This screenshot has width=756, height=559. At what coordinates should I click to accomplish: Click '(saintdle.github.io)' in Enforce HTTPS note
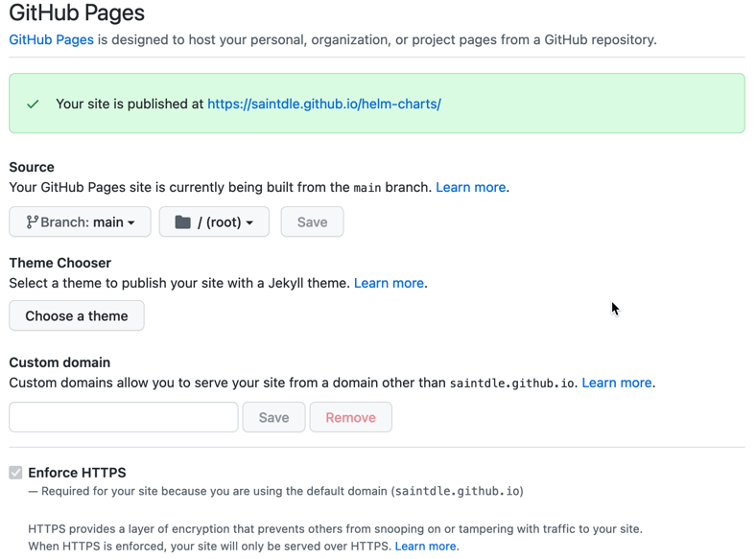click(x=457, y=491)
